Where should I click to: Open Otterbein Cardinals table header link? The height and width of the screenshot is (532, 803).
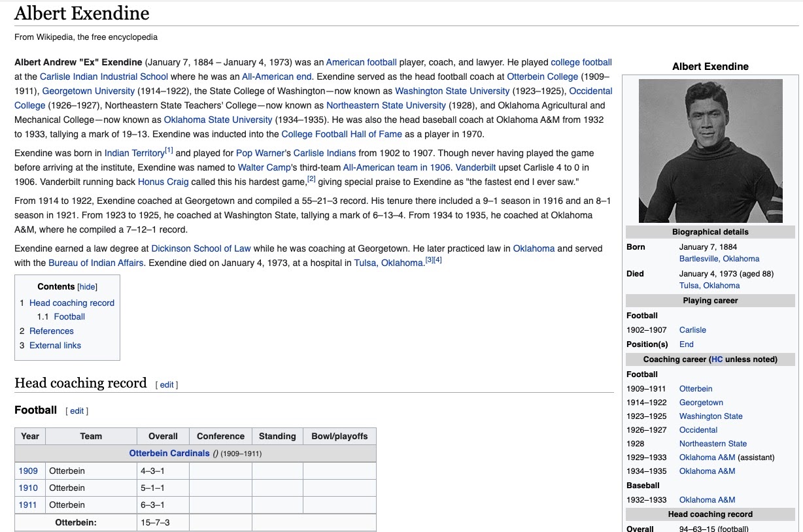169,454
